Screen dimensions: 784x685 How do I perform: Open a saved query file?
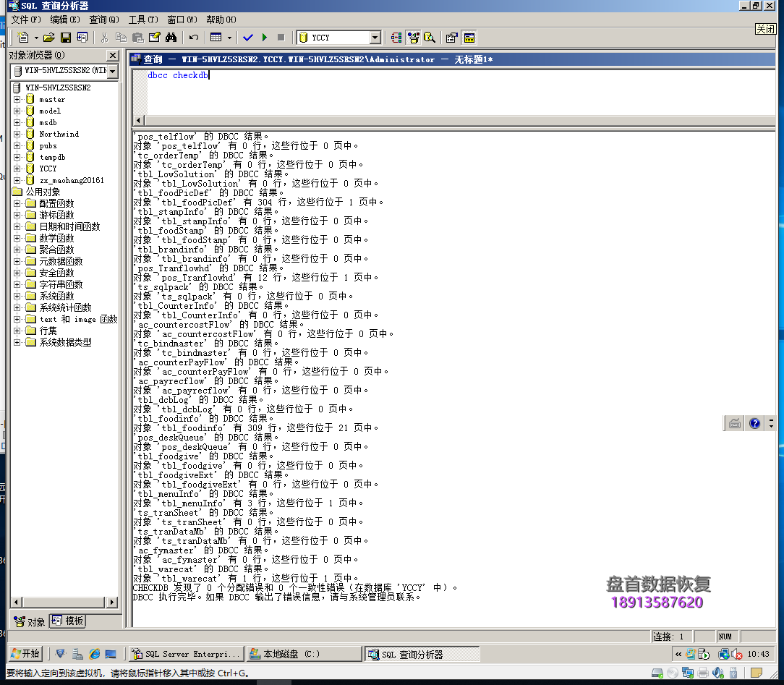point(48,37)
